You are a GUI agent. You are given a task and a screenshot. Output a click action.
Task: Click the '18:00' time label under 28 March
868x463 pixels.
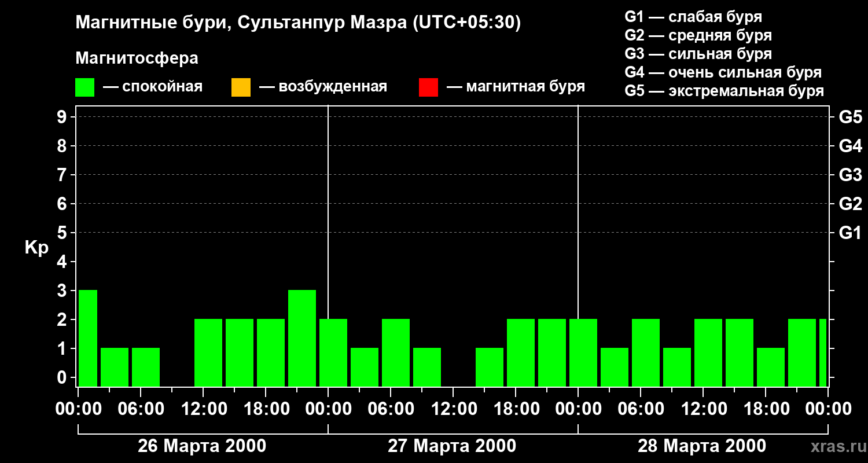(x=766, y=409)
